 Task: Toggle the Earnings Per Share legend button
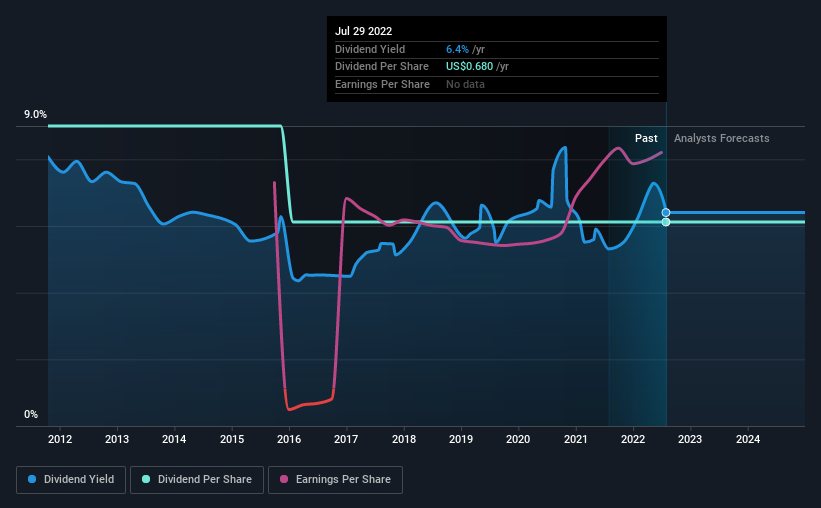tap(335, 480)
